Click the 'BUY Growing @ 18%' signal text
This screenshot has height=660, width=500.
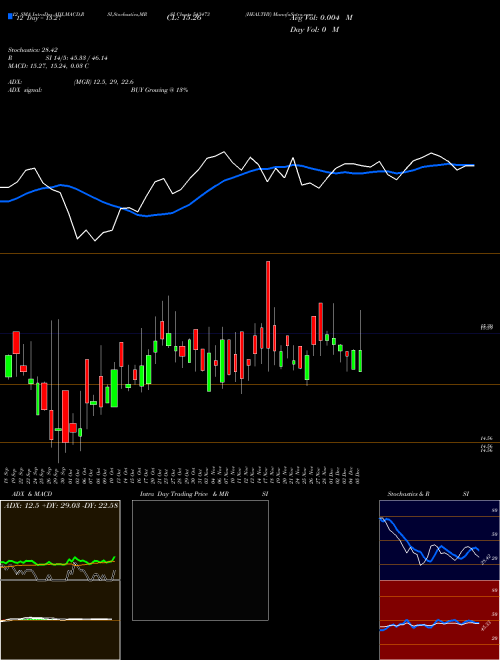click(x=159, y=90)
